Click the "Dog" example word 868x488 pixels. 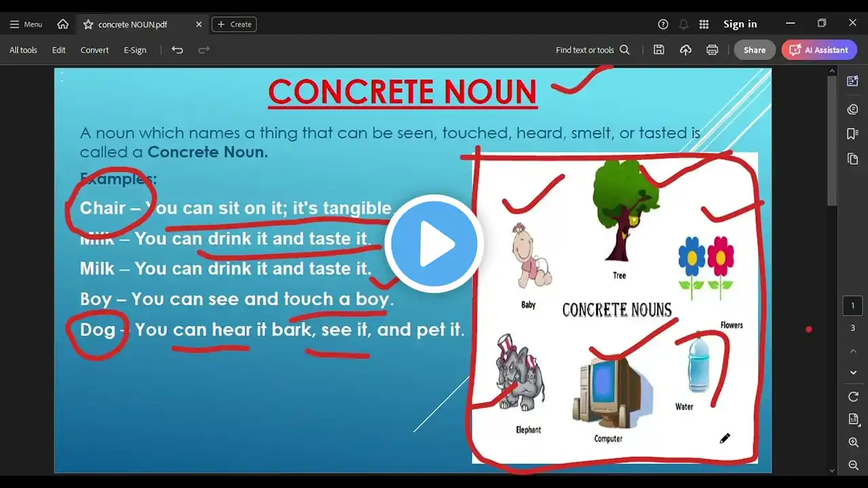98,330
